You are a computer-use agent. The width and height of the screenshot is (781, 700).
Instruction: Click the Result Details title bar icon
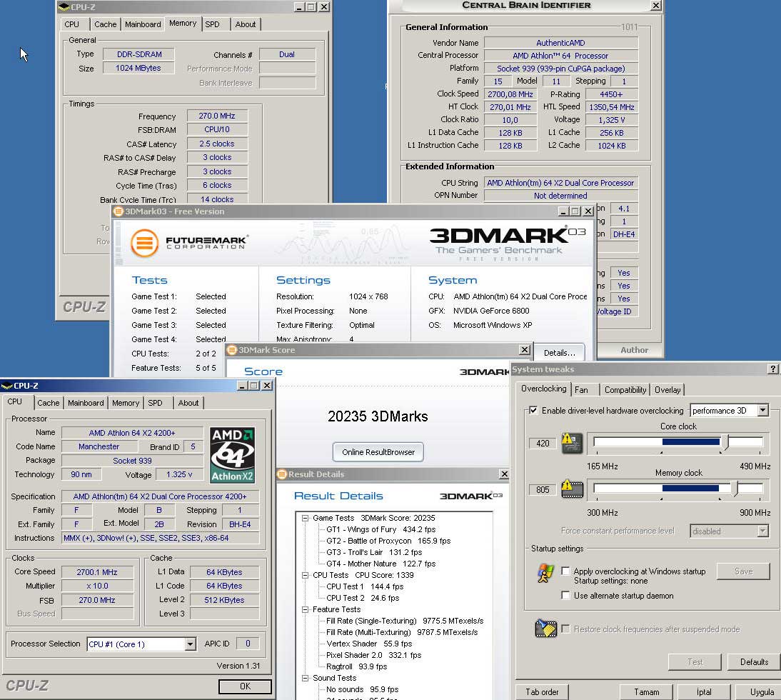[282, 474]
